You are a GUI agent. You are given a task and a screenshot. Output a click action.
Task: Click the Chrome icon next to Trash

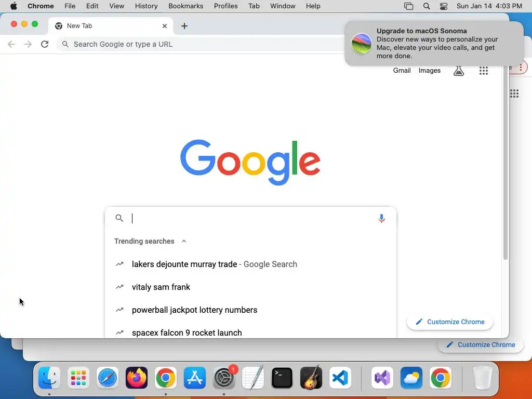pyautogui.click(x=441, y=378)
